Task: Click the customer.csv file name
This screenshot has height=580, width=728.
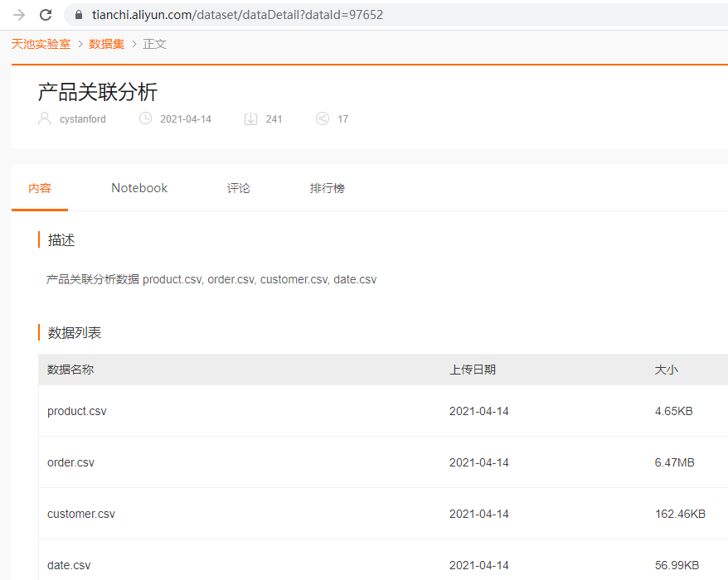Action: [x=80, y=514]
